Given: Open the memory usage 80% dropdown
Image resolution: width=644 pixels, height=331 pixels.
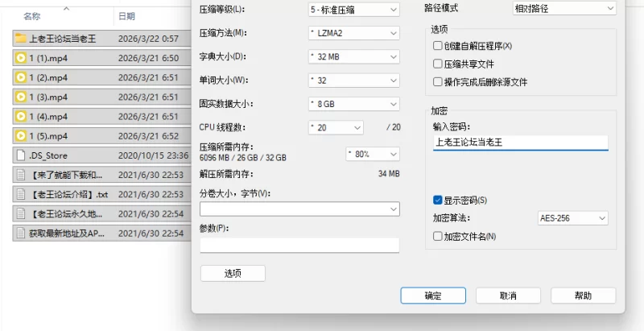Looking at the screenshot, I should pos(373,154).
